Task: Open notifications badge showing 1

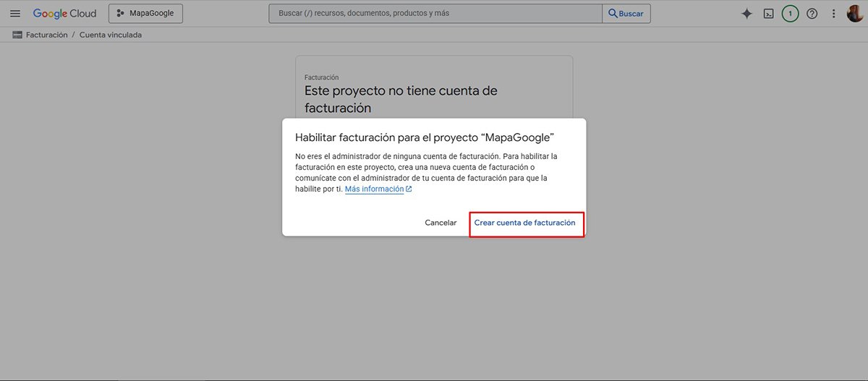Action: click(790, 14)
